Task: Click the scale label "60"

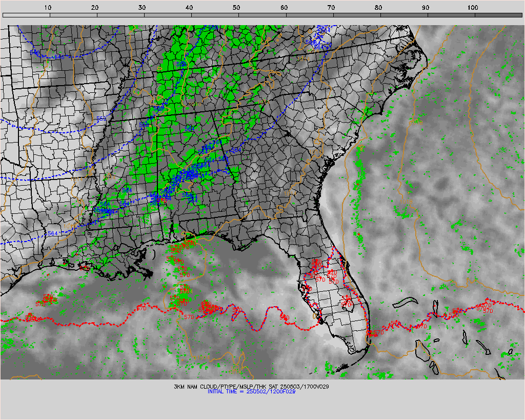Action: (x=284, y=7)
